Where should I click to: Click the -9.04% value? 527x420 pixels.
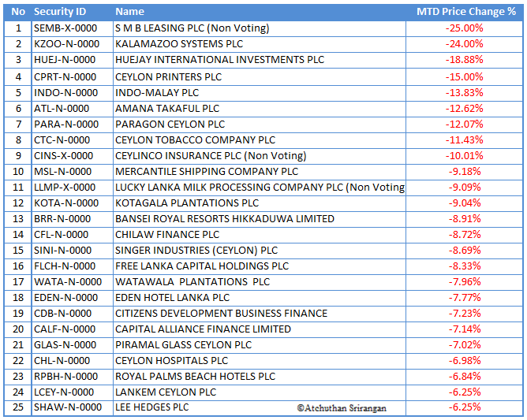pyautogui.click(x=465, y=203)
